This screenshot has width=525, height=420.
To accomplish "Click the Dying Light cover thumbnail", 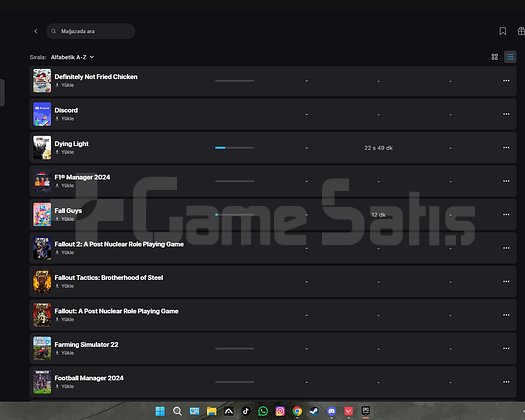I will tap(42, 148).
